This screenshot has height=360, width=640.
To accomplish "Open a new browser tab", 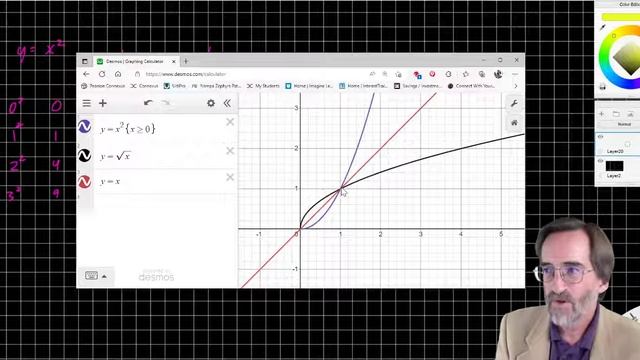I will pos(186,61).
